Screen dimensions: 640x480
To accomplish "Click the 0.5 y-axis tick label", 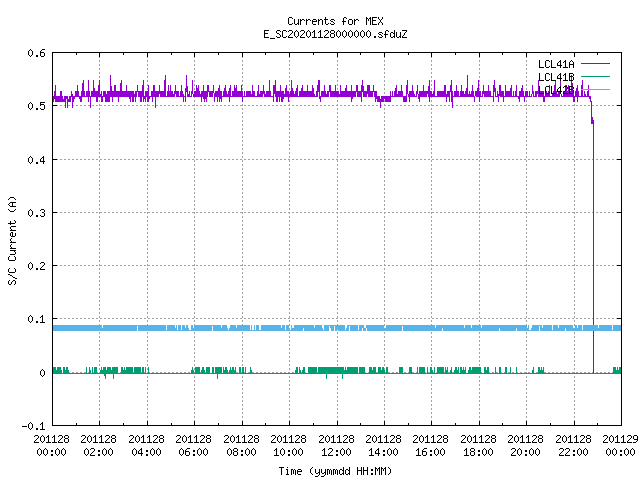I will [36, 106].
